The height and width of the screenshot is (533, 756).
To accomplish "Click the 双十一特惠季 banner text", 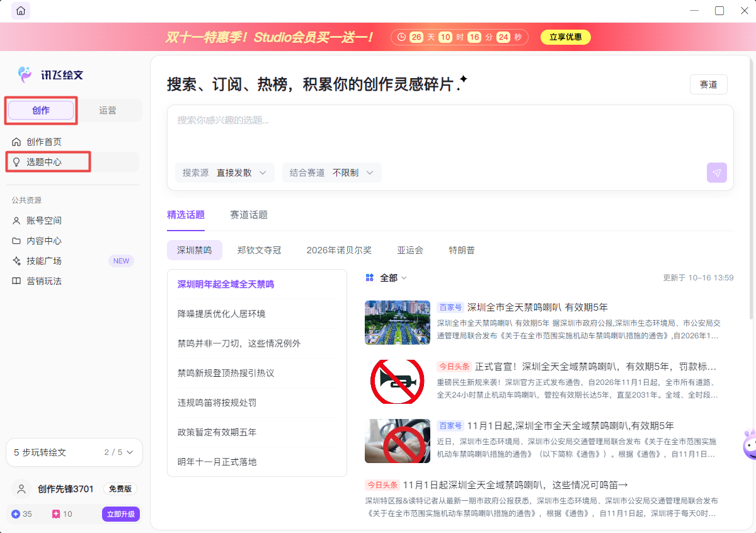I will pyautogui.click(x=270, y=37).
